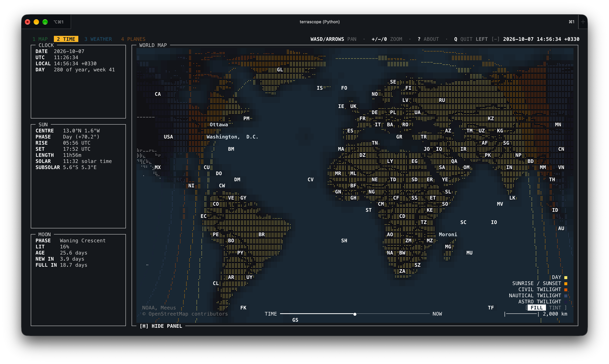This screenshot has width=609, height=364.
Task: Click the USA map label
Action: (168, 137)
